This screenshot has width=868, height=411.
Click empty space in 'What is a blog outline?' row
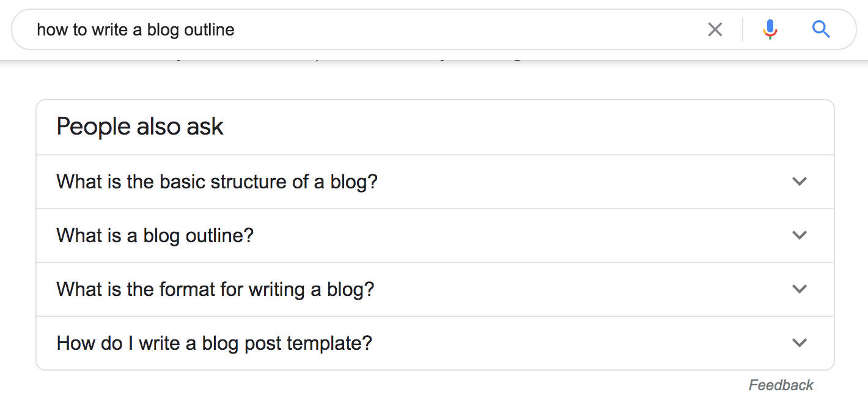(520, 235)
